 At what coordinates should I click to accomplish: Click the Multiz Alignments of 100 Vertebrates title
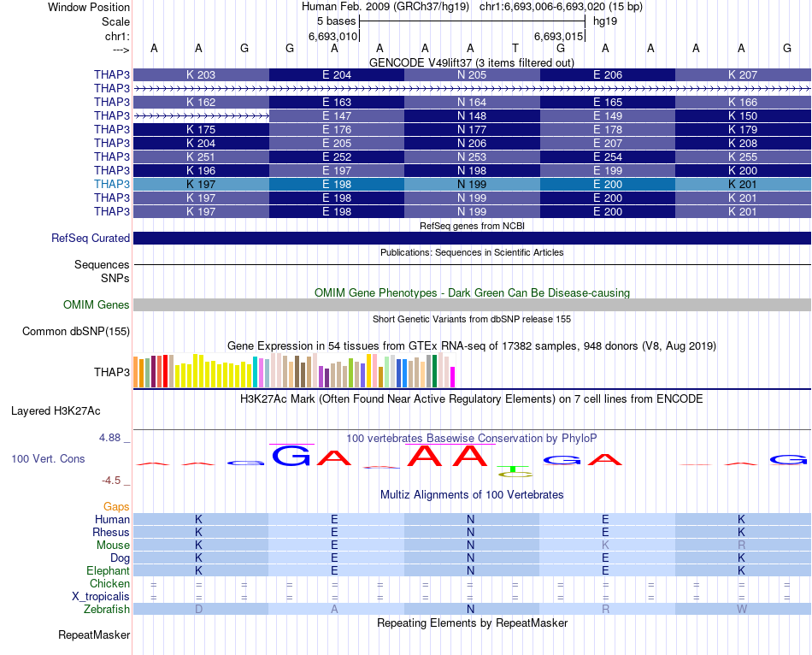[x=472, y=494]
